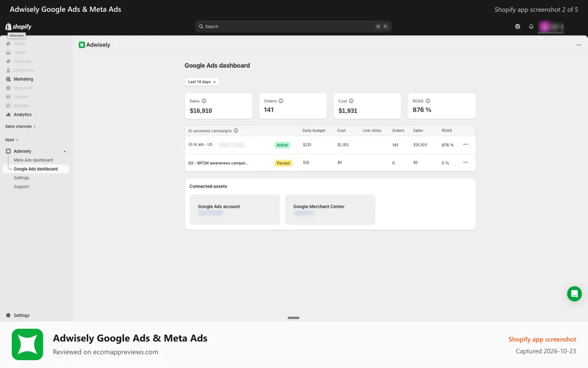Open the green chat support bubble
This screenshot has width=588, height=368.
coord(574,294)
